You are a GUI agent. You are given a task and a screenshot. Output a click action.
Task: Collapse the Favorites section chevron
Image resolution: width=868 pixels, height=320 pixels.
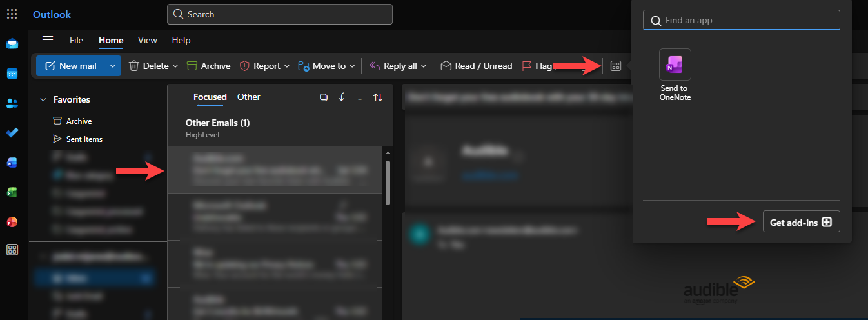[44, 100]
